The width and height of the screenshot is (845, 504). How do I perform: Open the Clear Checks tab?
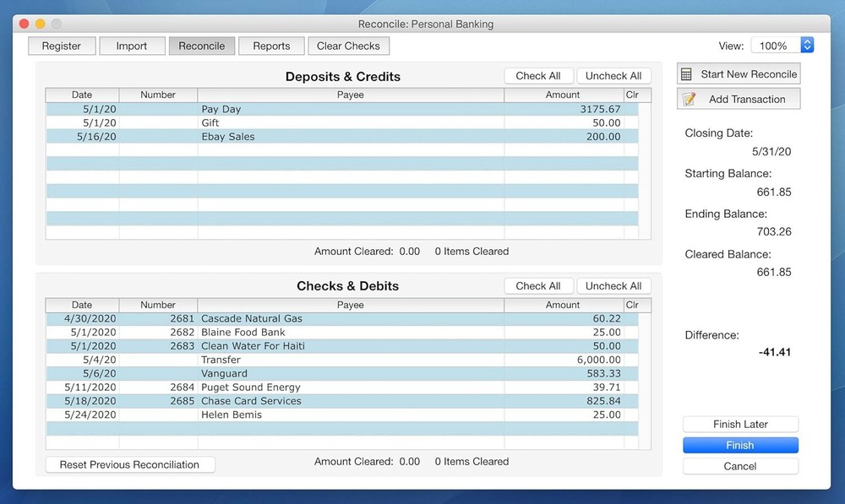coord(348,46)
